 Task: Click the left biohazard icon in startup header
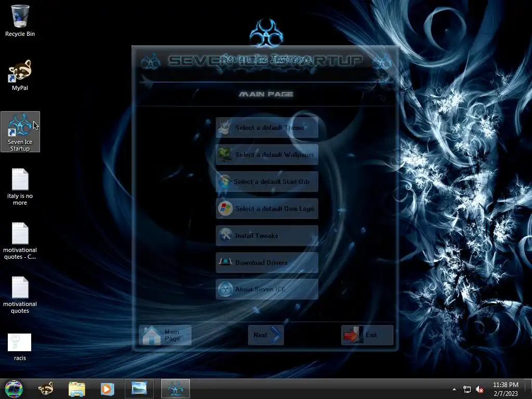click(x=151, y=61)
